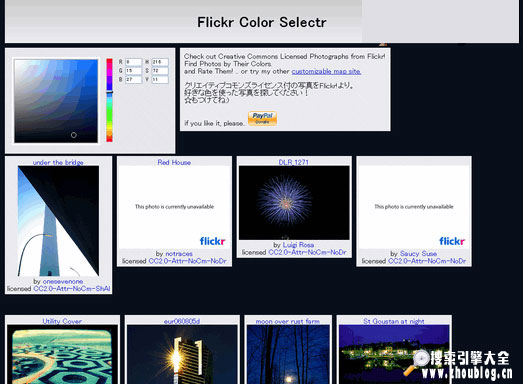Open the CC2.0-Attr-NoCm-ShAl license link
This screenshot has height=384, width=523.
(x=72, y=289)
